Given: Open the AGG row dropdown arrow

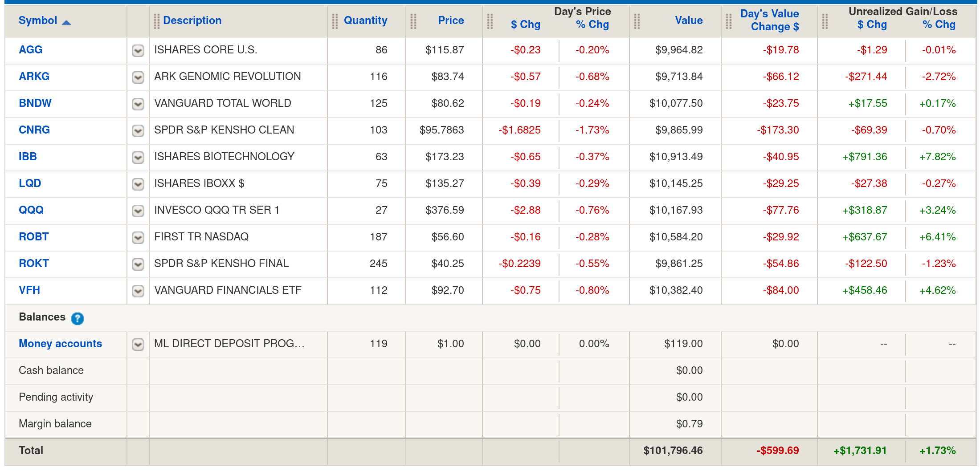Looking at the screenshot, I should (138, 50).
